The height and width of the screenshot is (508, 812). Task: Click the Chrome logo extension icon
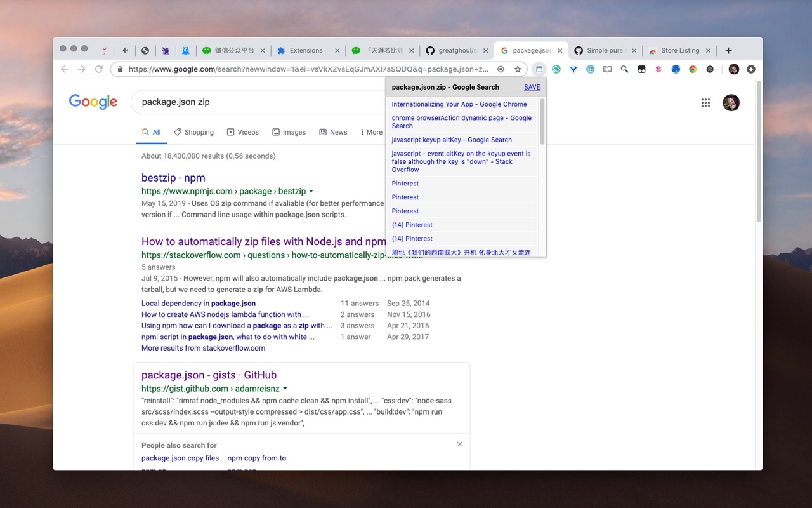(693, 69)
